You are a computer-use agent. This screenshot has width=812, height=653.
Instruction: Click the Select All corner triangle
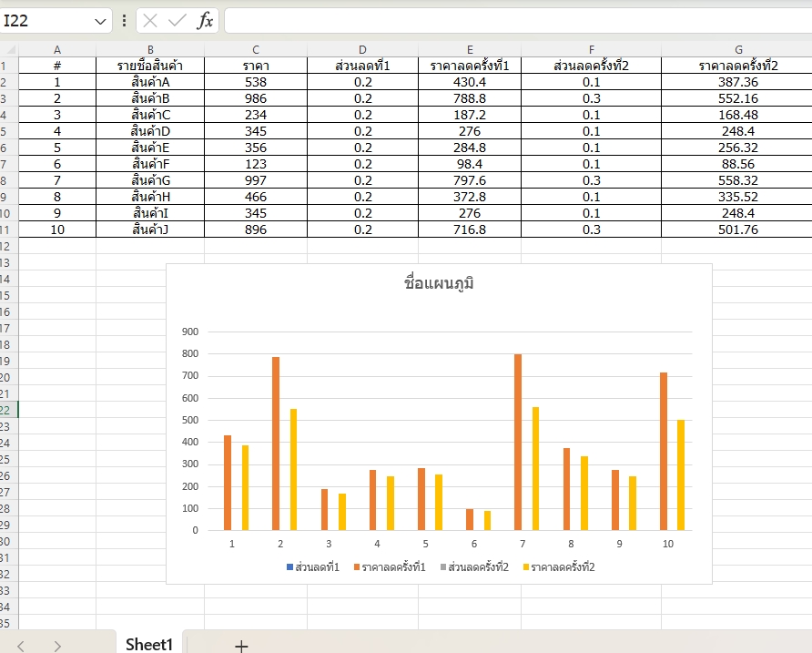(x=9, y=50)
